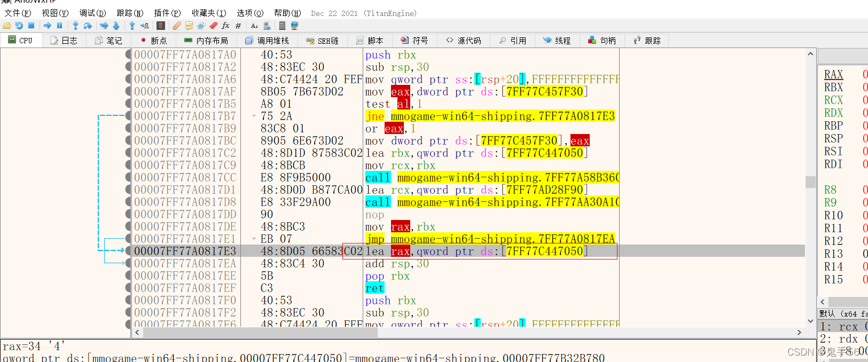The width and height of the screenshot is (868, 362).
Task: Switch to the 引用 tab
Action: [513, 40]
